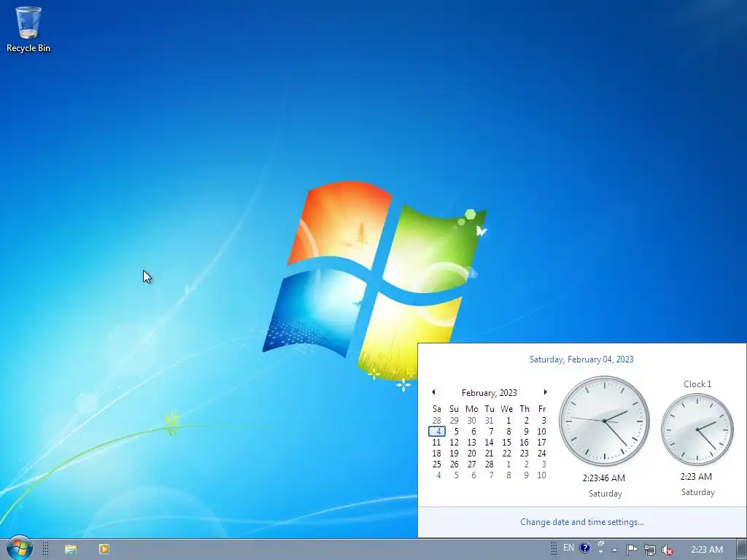This screenshot has height=560, width=747.
Task: Click the language bar Help icon
Action: [584, 548]
